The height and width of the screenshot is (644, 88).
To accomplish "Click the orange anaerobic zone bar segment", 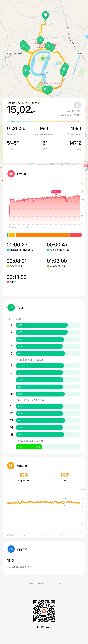I will (42, 235).
